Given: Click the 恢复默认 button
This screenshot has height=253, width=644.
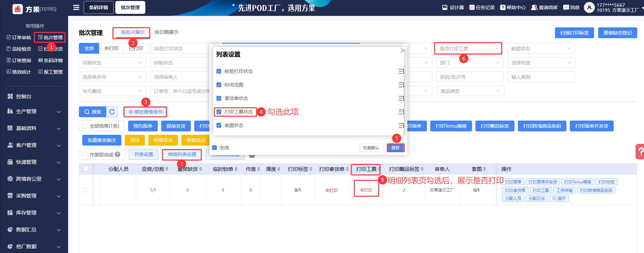Looking at the screenshot, I should click(371, 148).
